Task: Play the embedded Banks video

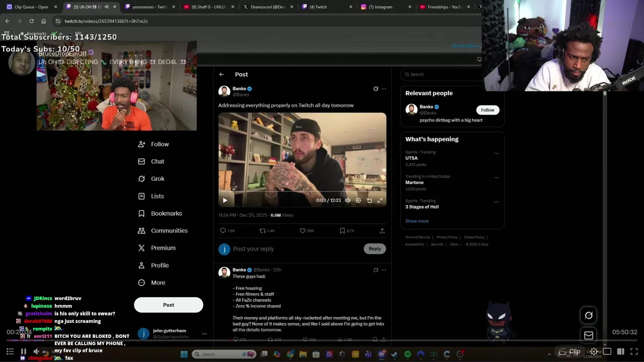Action: pos(225,200)
